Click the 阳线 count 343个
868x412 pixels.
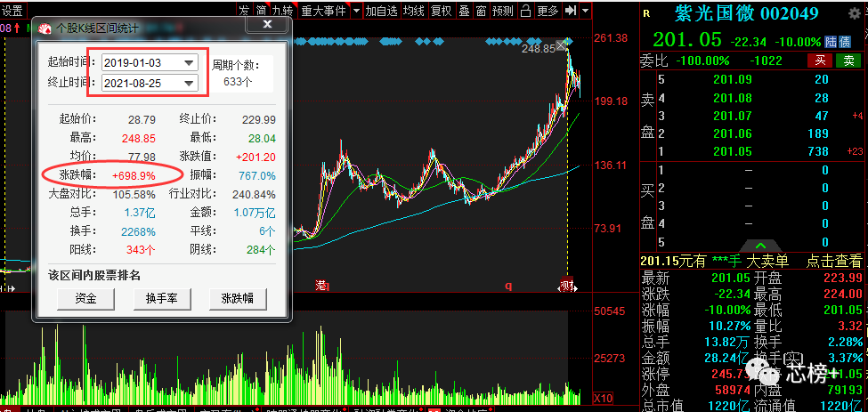pos(141,249)
